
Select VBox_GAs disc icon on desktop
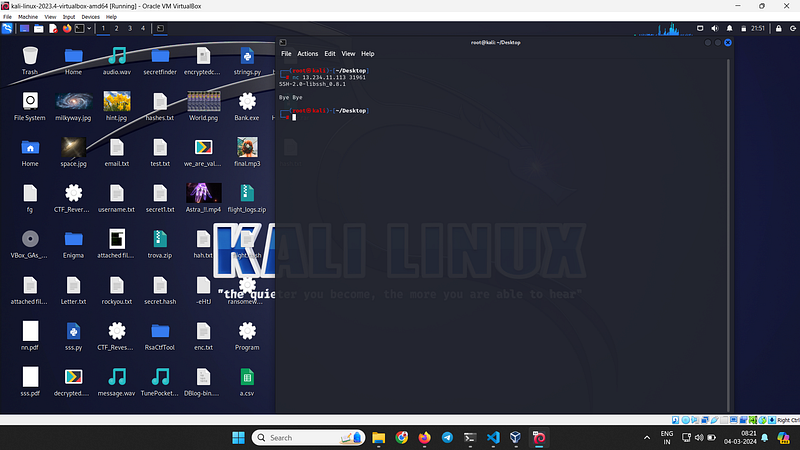pos(30,245)
